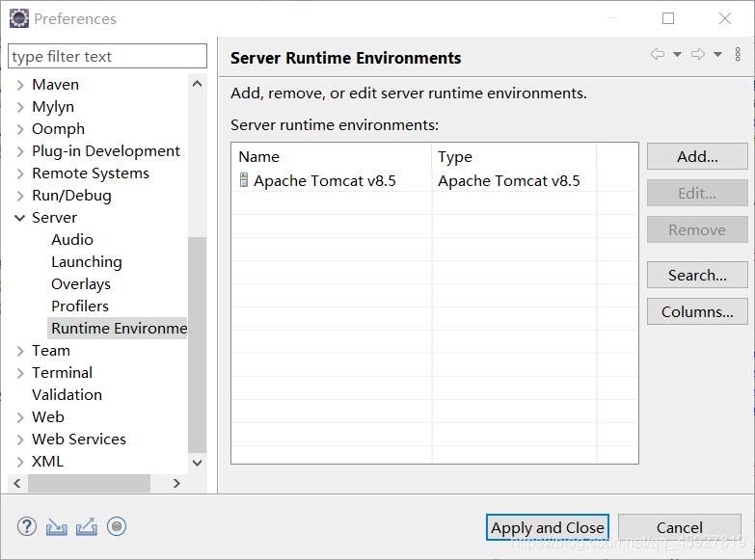Image resolution: width=755 pixels, height=560 pixels.
Task: Select the Profilers preference page
Action: point(80,307)
